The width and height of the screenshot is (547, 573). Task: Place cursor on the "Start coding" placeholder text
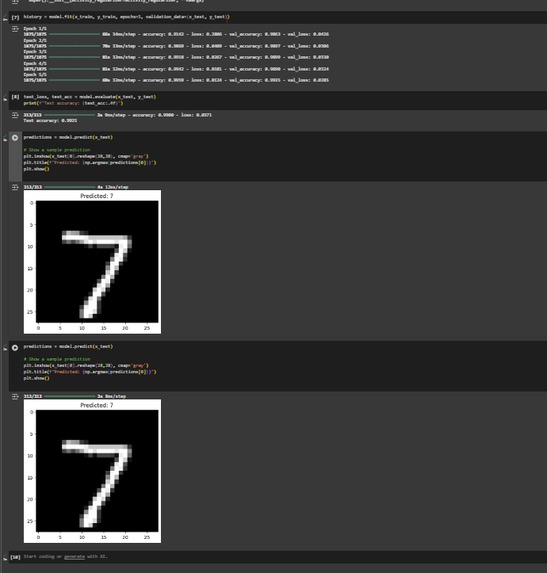[39, 557]
